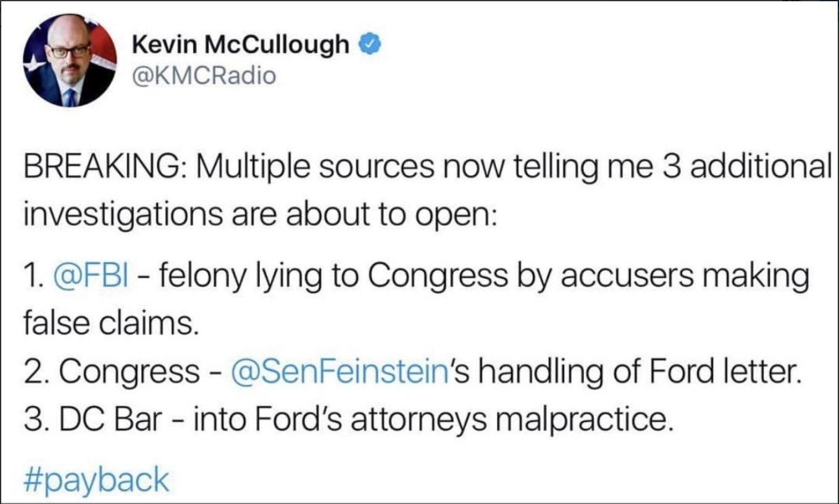Visit the @KMCRadio handle
The image size is (839, 504).
pos(204,76)
